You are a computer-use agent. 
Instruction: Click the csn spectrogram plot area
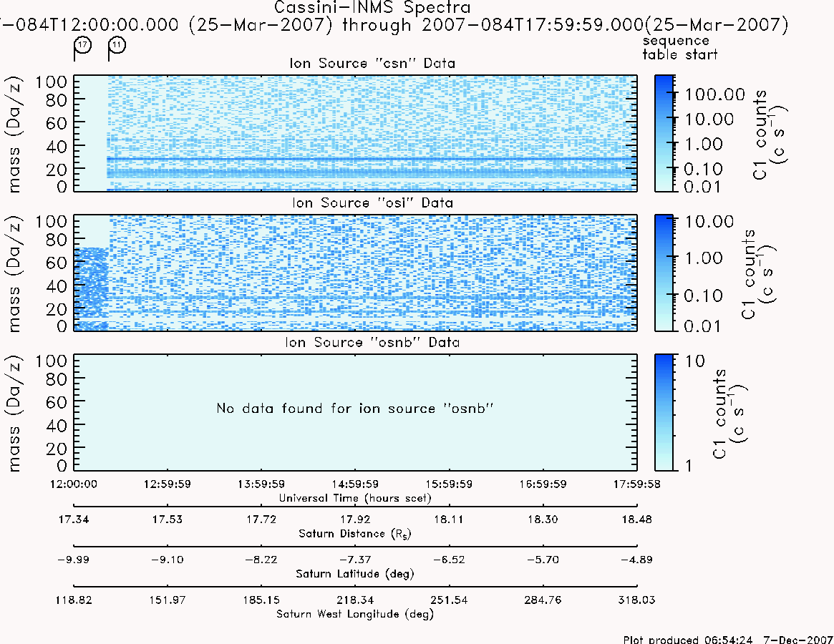pyautogui.click(x=355, y=133)
